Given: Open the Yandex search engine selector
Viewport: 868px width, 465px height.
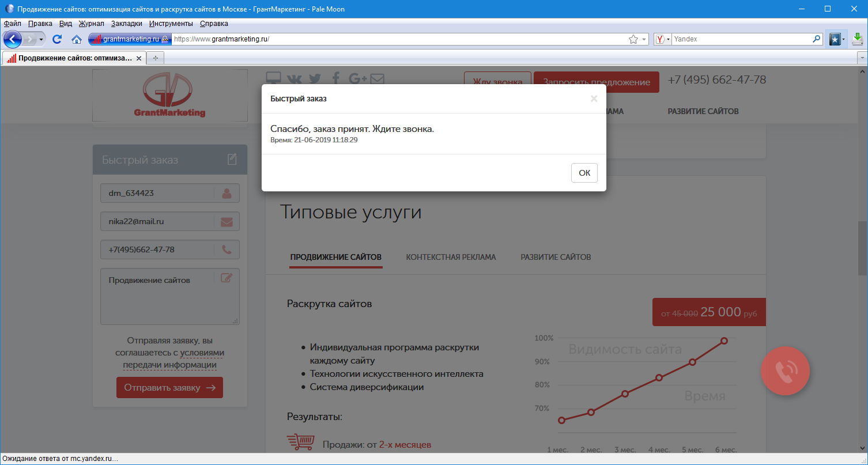Looking at the screenshot, I should [663, 39].
